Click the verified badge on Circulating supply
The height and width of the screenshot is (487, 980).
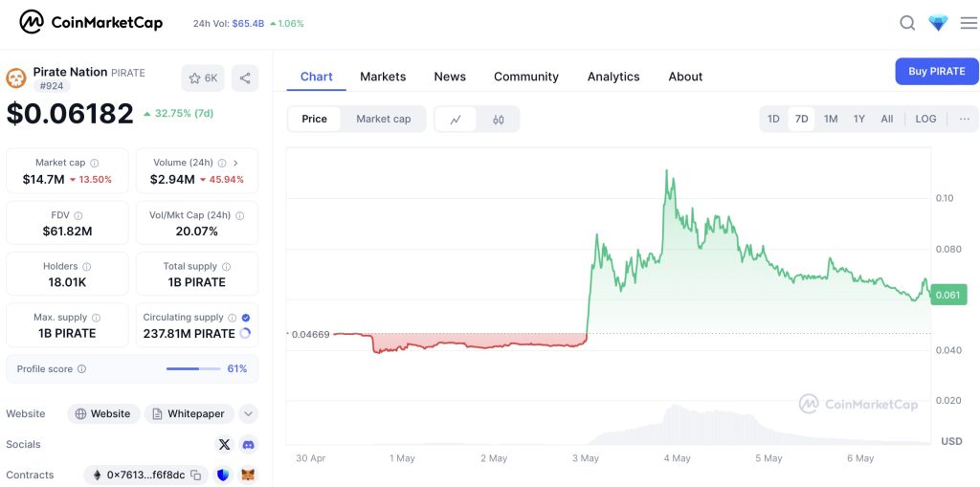point(246,318)
